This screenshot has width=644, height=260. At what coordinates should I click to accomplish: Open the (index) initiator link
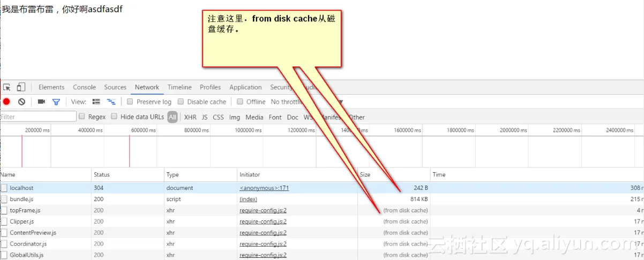coord(248,199)
